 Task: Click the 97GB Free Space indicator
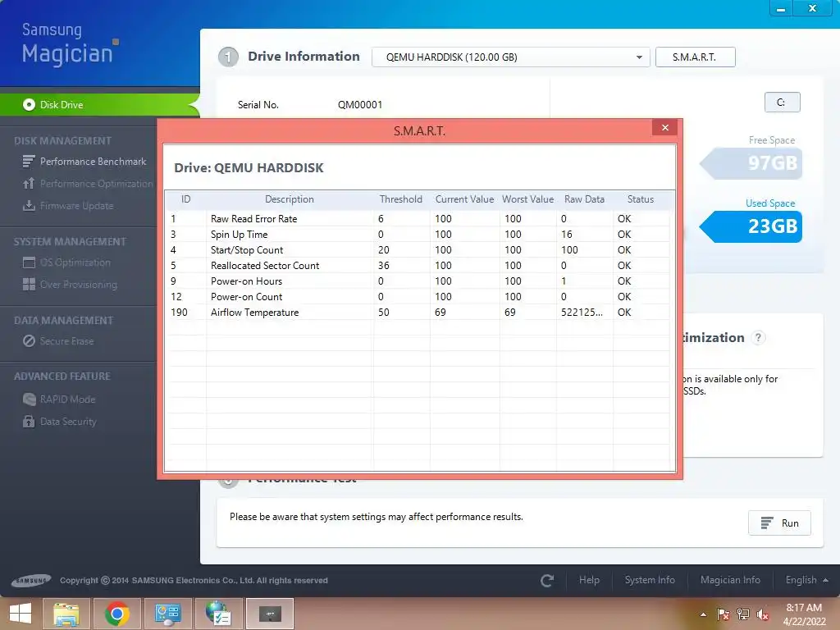point(751,163)
